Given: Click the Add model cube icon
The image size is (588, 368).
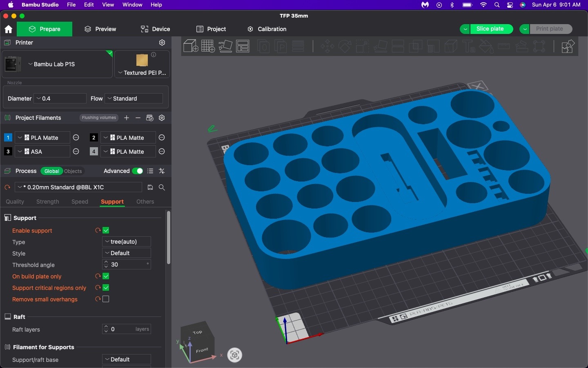Looking at the screenshot, I should (x=191, y=46).
